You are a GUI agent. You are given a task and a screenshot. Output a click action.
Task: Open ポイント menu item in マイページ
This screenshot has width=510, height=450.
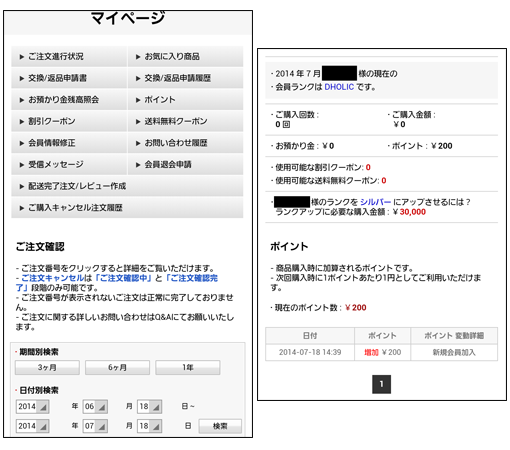click(x=185, y=100)
